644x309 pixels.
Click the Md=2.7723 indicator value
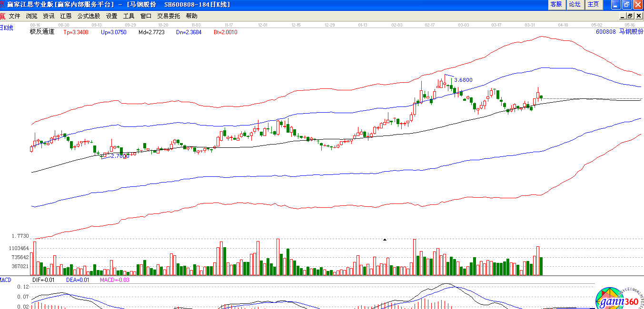151,32
